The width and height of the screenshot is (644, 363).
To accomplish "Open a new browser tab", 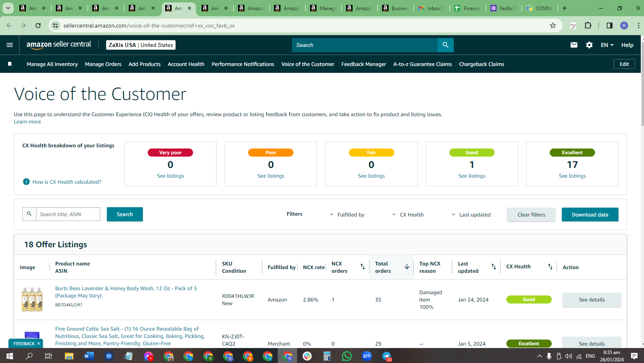I will click(x=565, y=8).
